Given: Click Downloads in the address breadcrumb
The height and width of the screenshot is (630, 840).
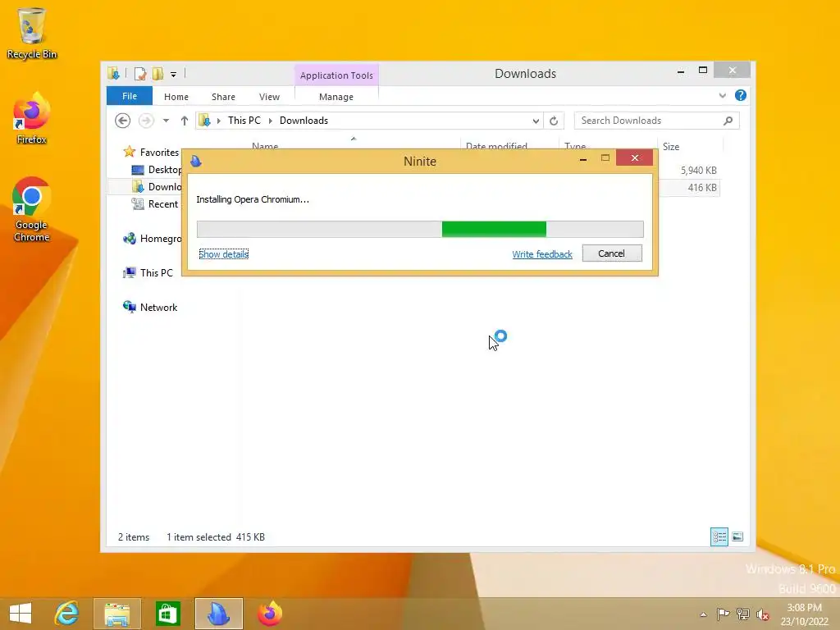Looking at the screenshot, I should (x=304, y=121).
